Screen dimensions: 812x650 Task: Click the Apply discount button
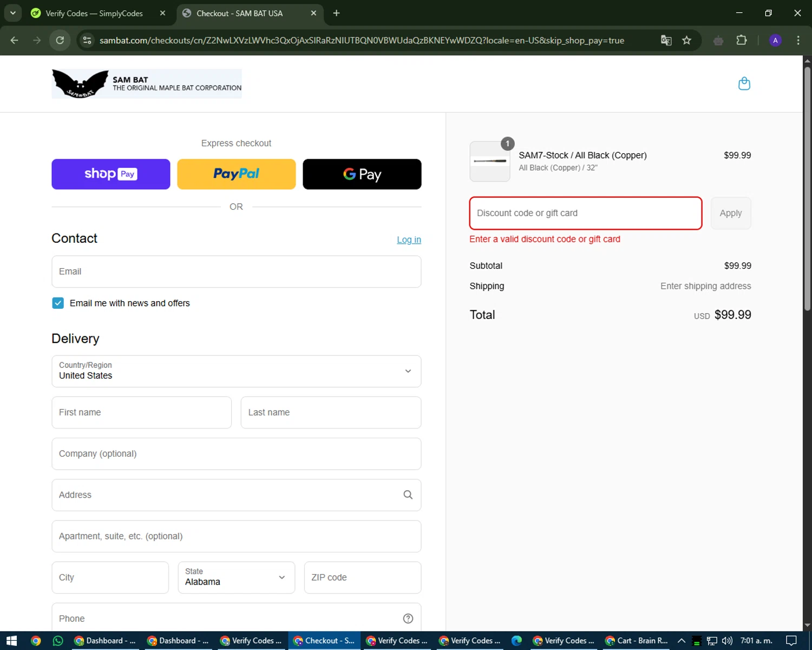731,213
